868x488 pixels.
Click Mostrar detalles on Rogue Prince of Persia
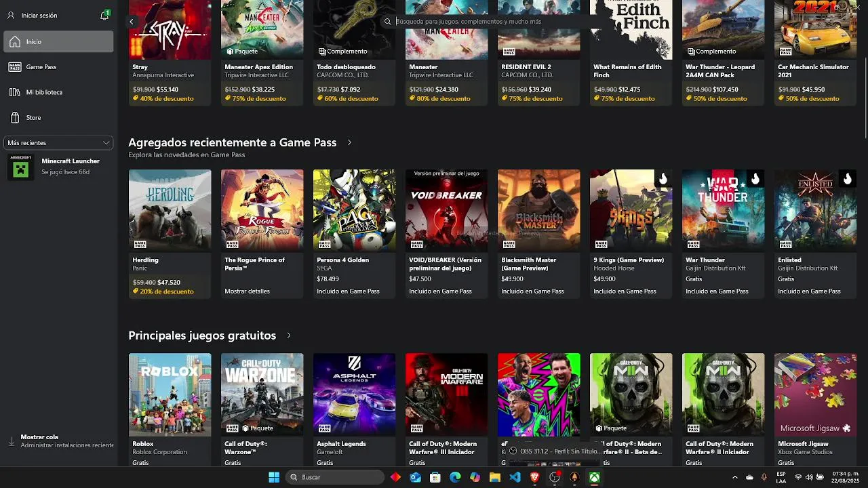click(247, 291)
